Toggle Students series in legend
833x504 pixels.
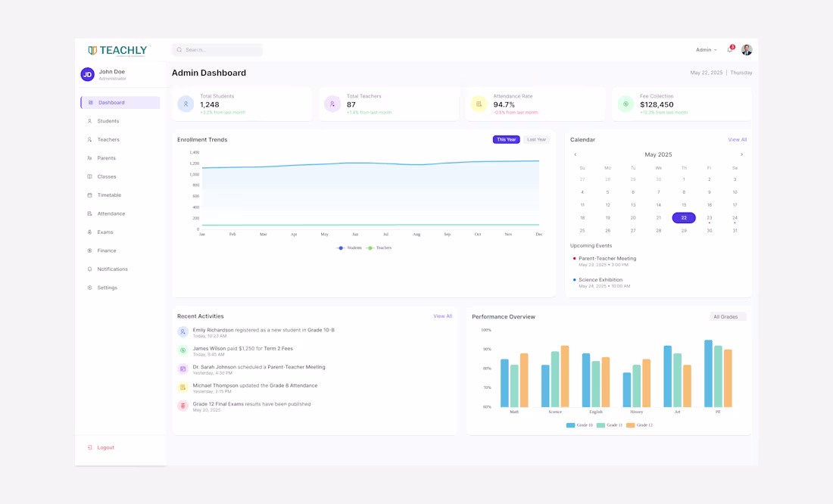coord(349,248)
